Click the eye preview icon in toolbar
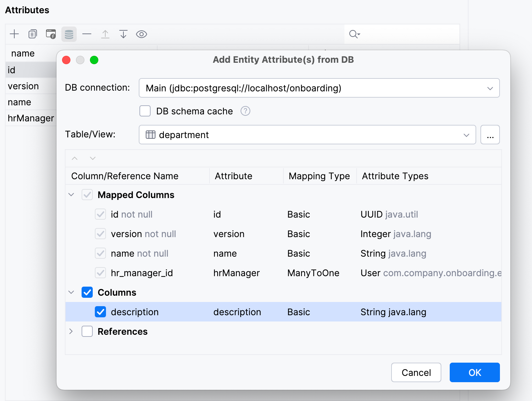 click(142, 34)
